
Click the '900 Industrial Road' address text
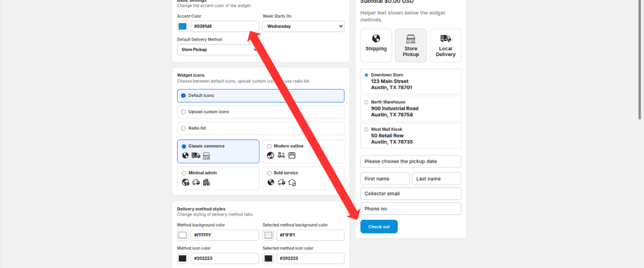point(394,108)
